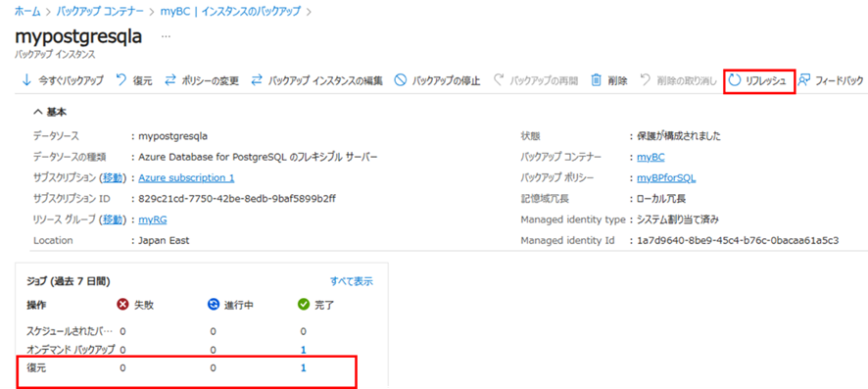Viewport: 868px width, 389px height.
Task: Select subscription ID 829c21cd-7750-42be-8edb-9baf5899b2ff
Action: pyautogui.click(x=237, y=199)
